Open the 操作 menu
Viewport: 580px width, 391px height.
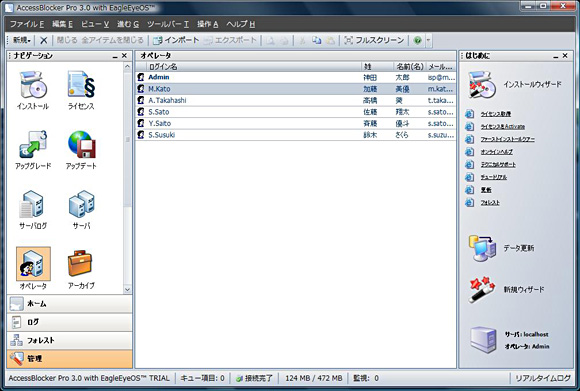pyautogui.click(x=208, y=24)
